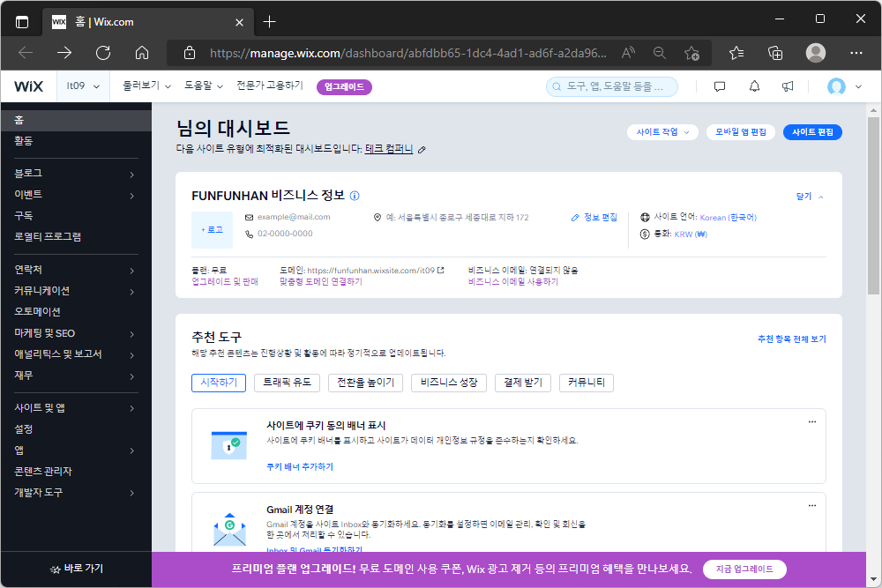Open more options for Gmail 계정 연결 card

coord(812,505)
